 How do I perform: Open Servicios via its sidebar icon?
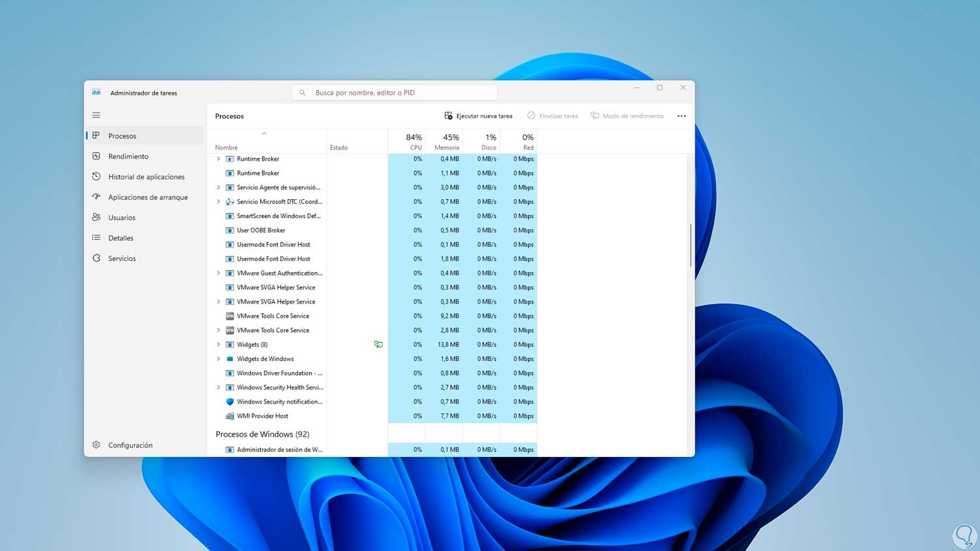[x=96, y=259]
